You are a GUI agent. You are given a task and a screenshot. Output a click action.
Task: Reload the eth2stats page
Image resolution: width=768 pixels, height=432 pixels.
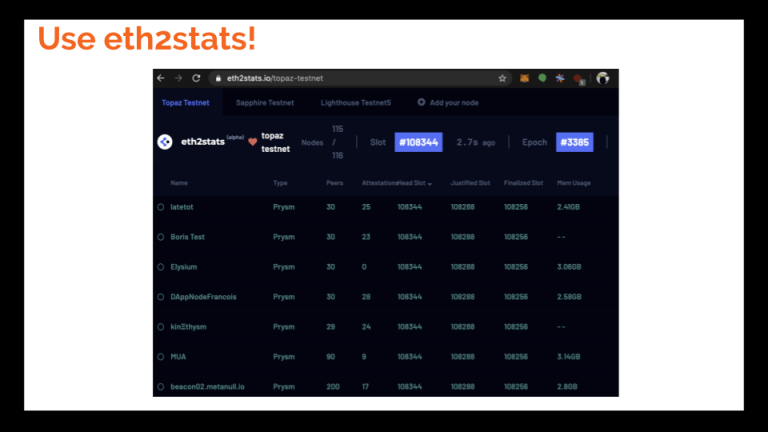(196, 78)
